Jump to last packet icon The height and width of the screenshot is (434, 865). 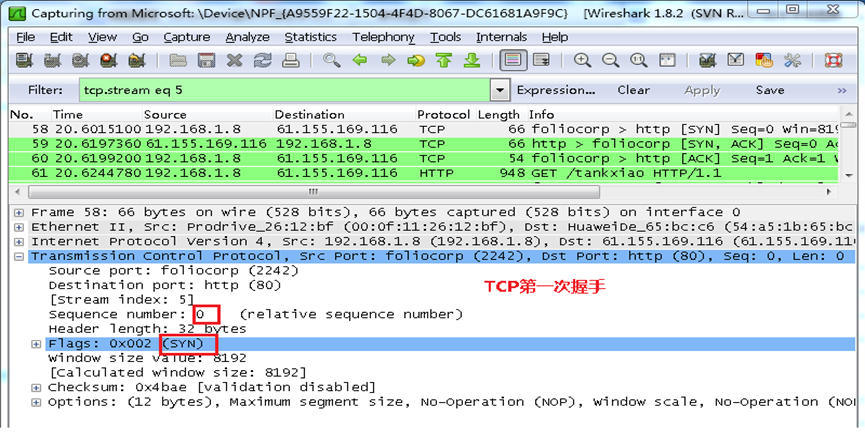472,60
